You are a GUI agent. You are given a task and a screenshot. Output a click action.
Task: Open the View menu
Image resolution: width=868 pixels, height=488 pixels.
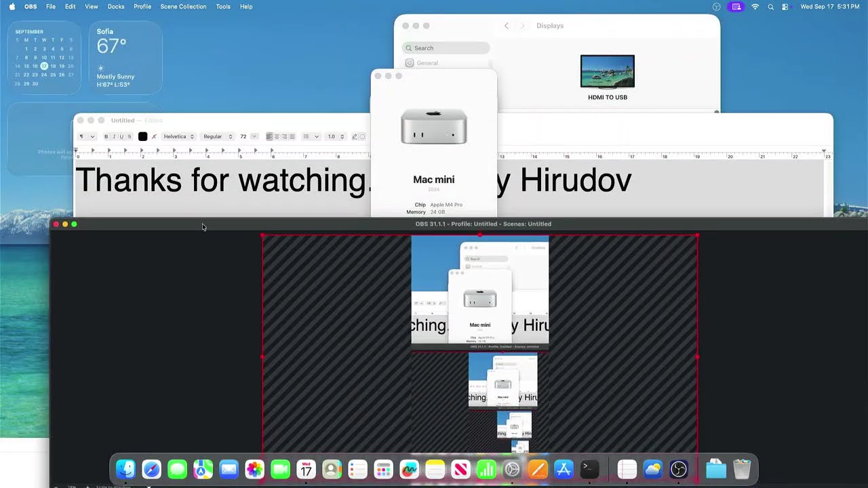pos(92,7)
